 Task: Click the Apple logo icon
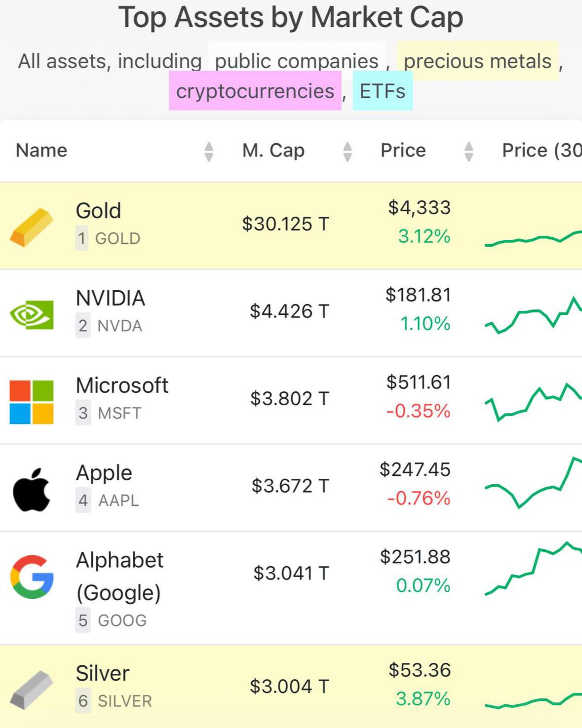click(32, 490)
